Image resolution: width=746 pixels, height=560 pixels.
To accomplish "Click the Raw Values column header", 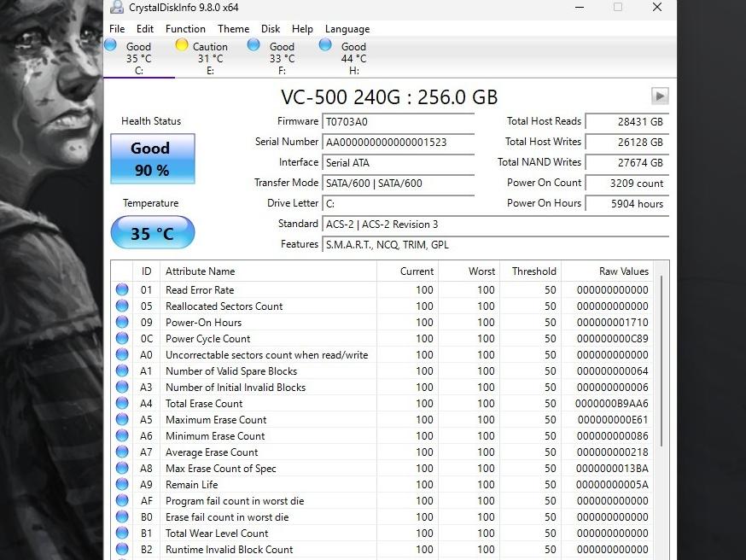I will (x=623, y=271).
